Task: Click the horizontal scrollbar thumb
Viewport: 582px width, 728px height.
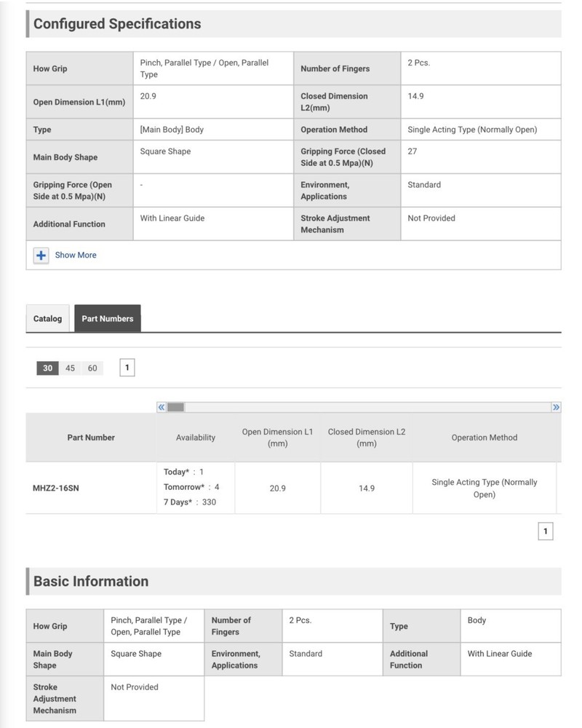Action: coord(175,407)
